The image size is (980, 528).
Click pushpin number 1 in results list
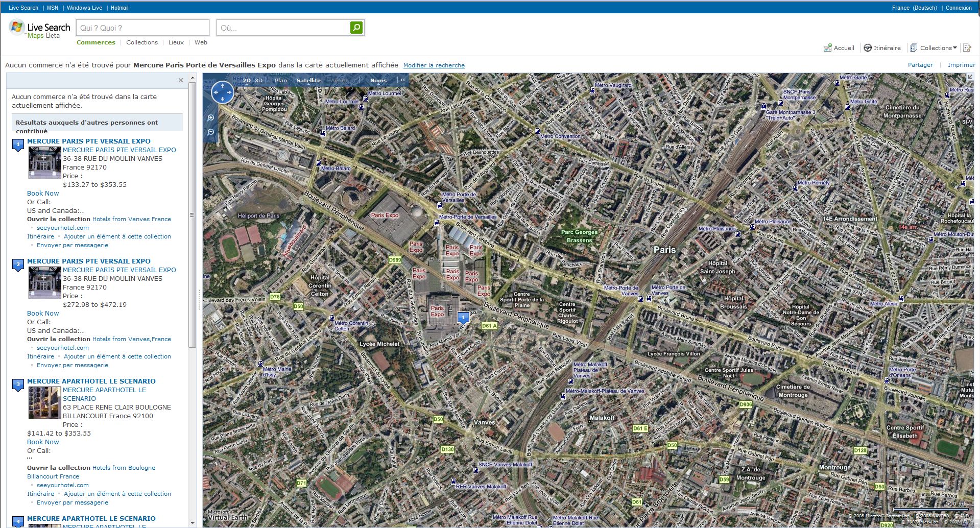coord(18,146)
